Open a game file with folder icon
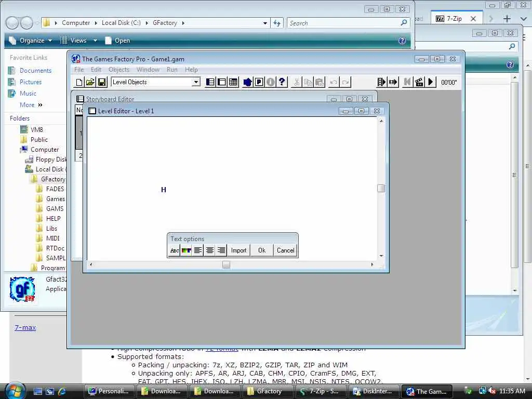Image resolution: width=532 pixels, height=399 pixels. click(x=90, y=82)
